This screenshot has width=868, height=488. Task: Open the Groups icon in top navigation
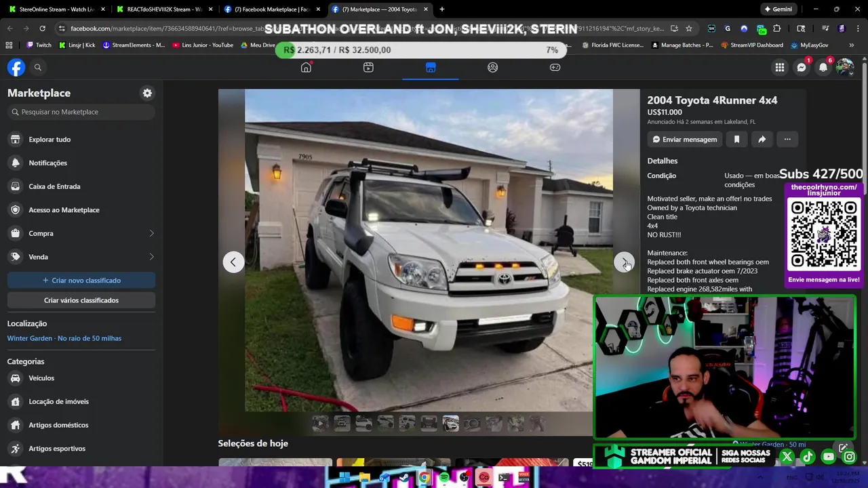[493, 67]
